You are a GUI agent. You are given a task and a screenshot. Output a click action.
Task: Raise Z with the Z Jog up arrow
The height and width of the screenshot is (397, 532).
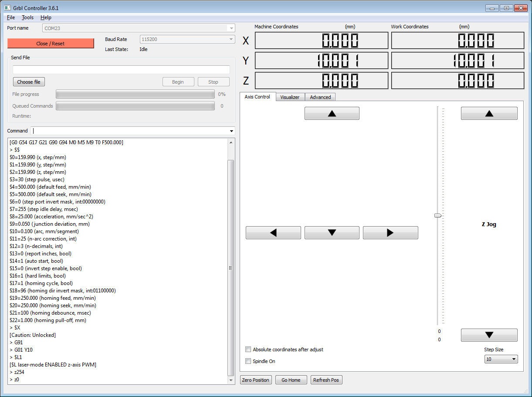(489, 113)
